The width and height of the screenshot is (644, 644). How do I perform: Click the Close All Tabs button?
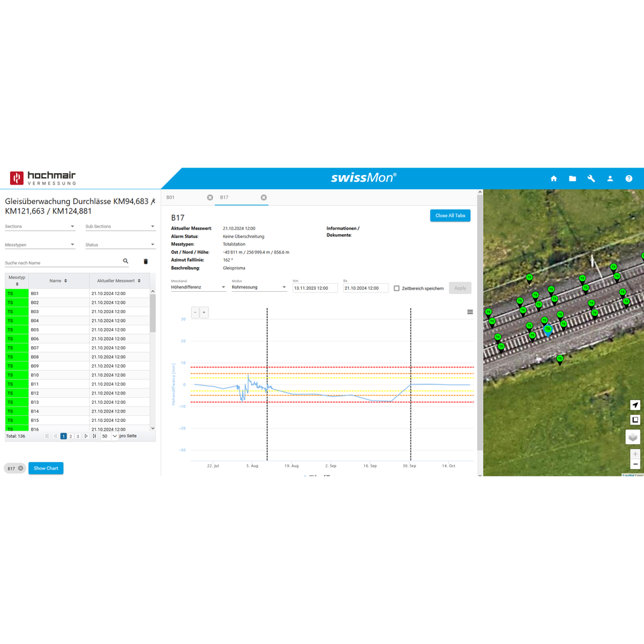click(x=450, y=215)
